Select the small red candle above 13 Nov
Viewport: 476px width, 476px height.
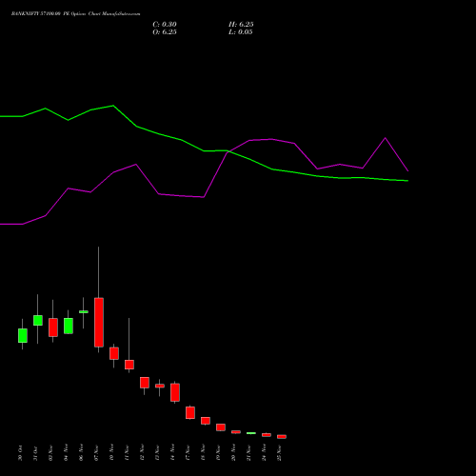point(160,386)
